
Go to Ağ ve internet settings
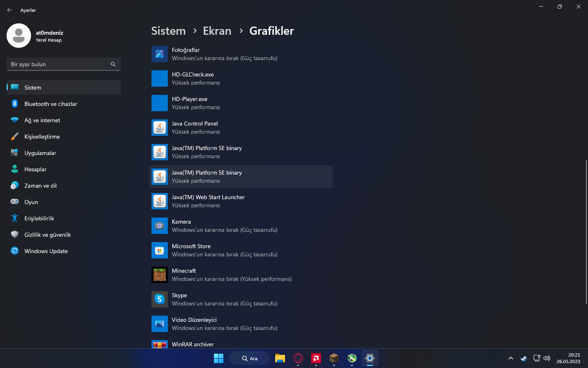(64, 120)
